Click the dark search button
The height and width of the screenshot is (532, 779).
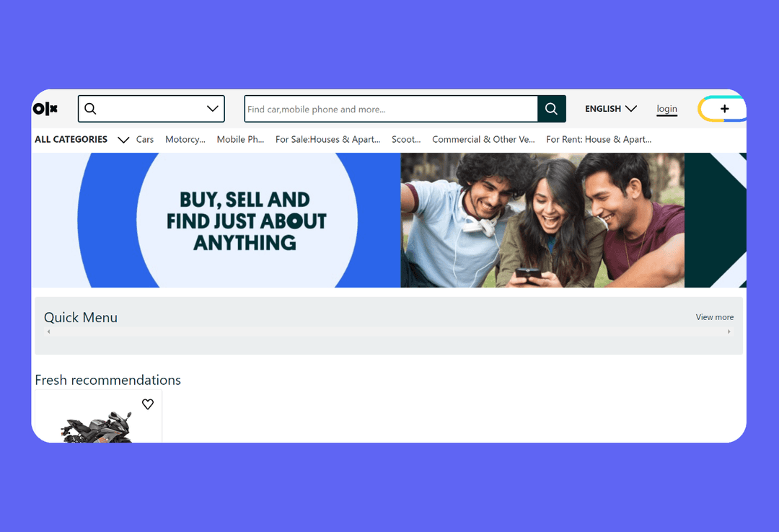coord(552,109)
